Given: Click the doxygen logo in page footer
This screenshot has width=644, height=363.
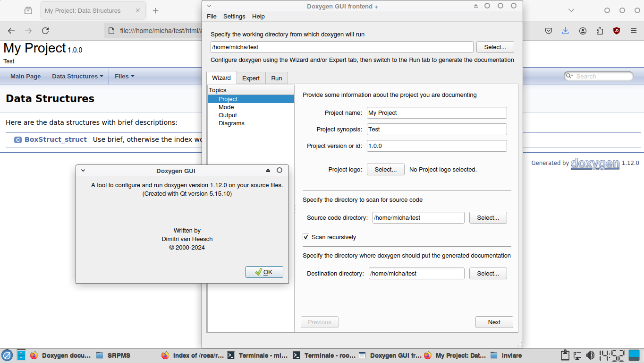Looking at the screenshot, I should 595,163.
